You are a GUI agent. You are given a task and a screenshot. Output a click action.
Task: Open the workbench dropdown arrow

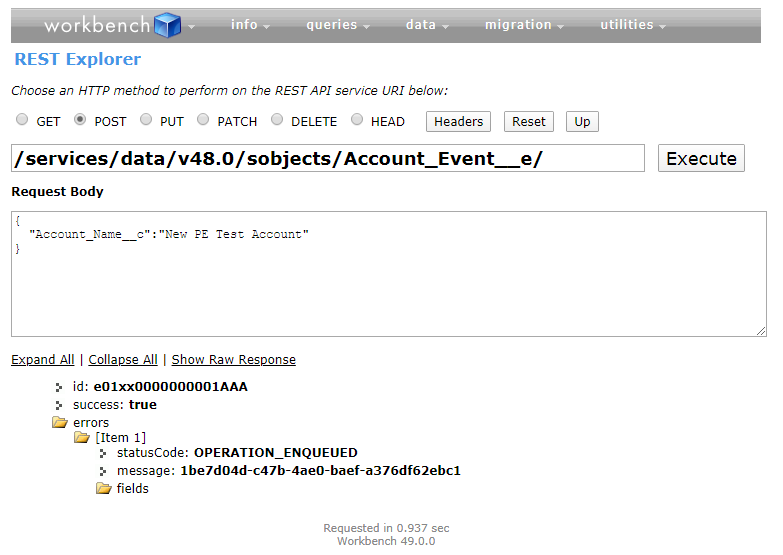[x=191, y=26]
